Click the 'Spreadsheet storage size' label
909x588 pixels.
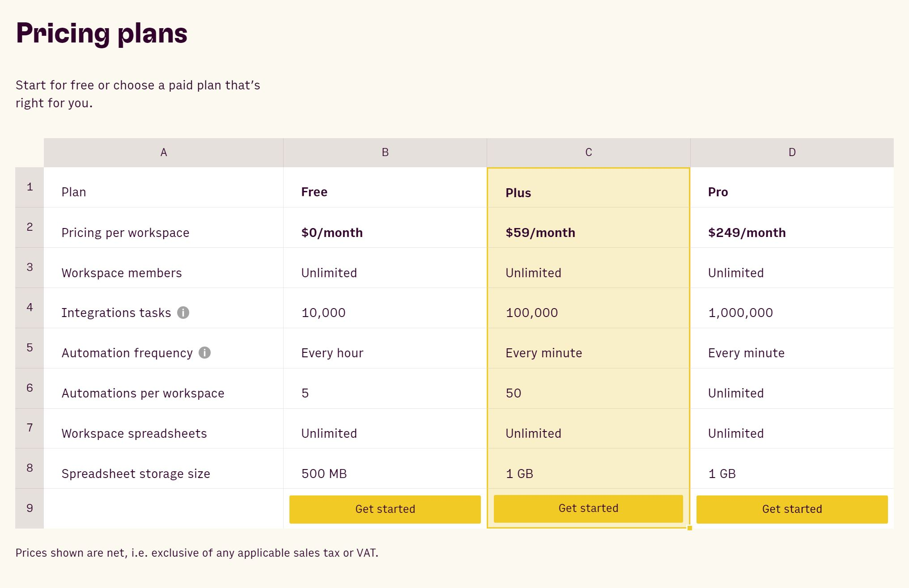(x=136, y=474)
